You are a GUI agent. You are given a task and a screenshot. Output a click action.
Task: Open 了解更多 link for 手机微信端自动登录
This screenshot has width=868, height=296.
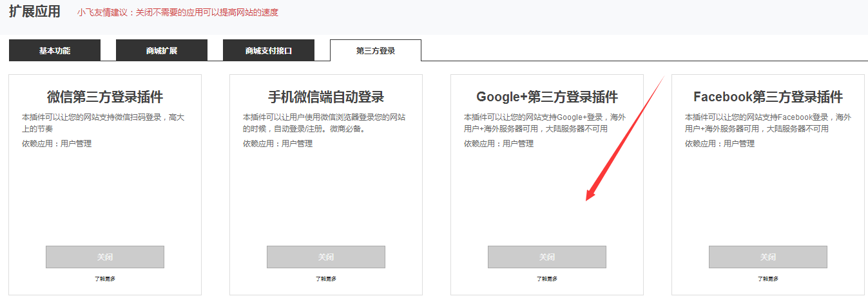(326, 279)
